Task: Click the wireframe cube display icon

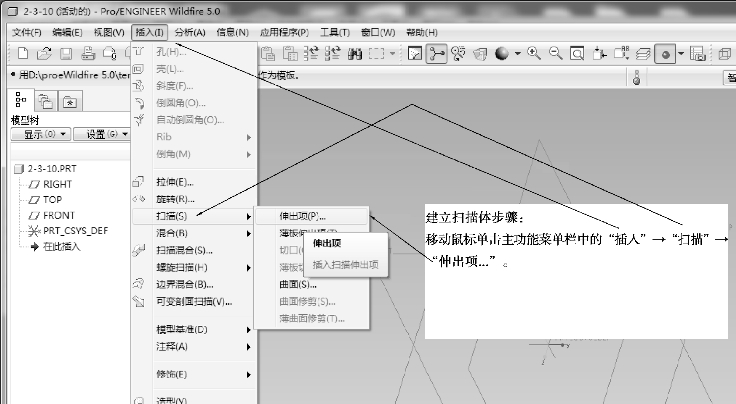Action: click(725, 53)
